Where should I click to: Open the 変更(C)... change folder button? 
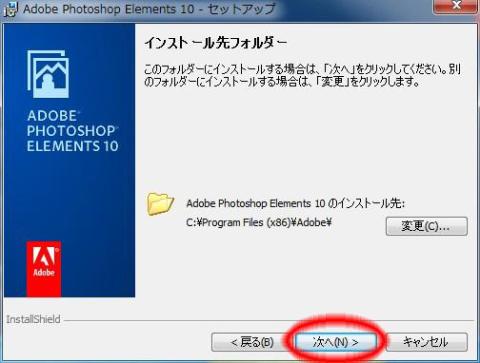tap(427, 226)
